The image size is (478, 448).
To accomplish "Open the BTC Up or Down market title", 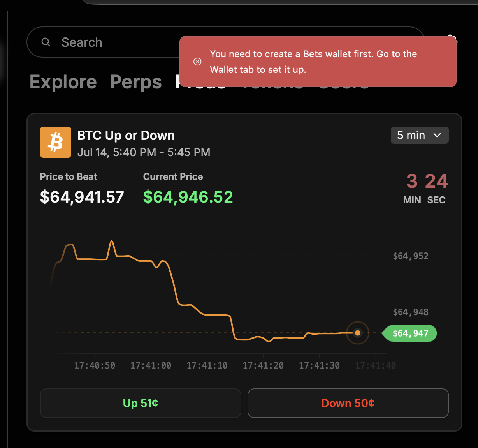I will tap(126, 135).
